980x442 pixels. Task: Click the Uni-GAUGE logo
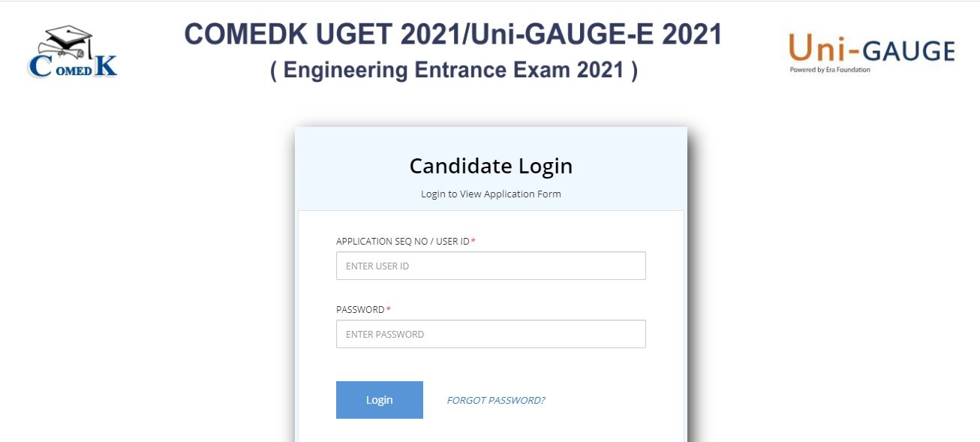pyautogui.click(x=870, y=53)
